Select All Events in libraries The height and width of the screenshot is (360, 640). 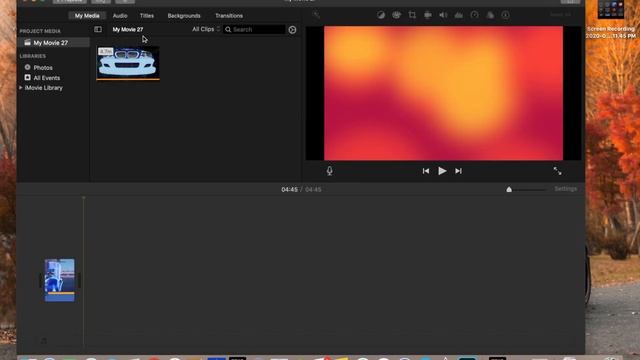(x=47, y=78)
